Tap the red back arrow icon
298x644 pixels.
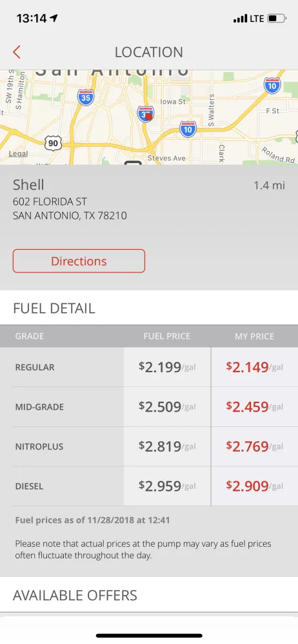[x=17, y=52]
